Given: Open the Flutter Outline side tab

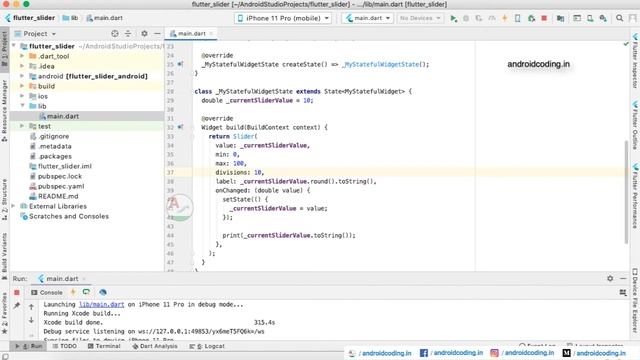Looking at the screenshot, I should click(x=635, y=125).
